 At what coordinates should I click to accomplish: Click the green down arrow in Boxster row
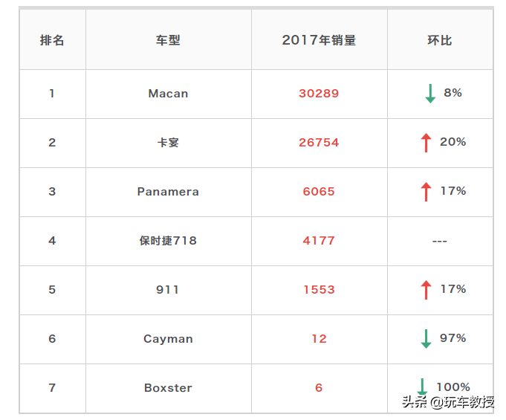click(x=422, y=387)
